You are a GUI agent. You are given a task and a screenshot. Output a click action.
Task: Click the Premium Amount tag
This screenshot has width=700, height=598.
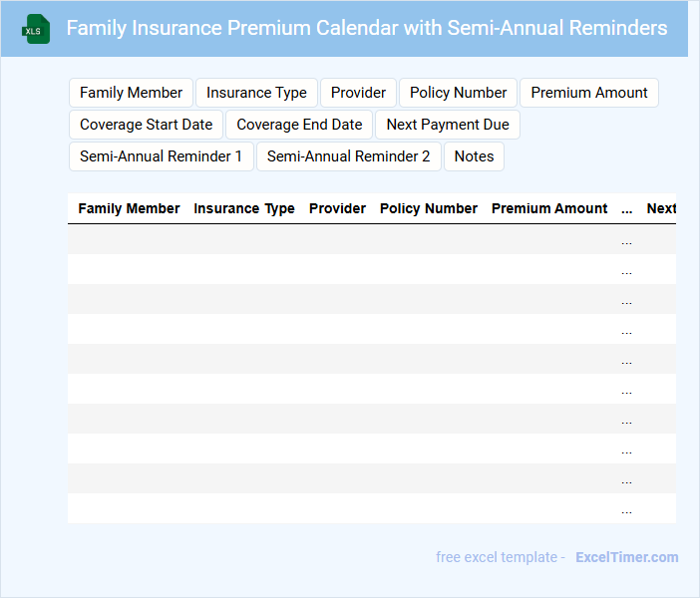[x=588, y=93]
